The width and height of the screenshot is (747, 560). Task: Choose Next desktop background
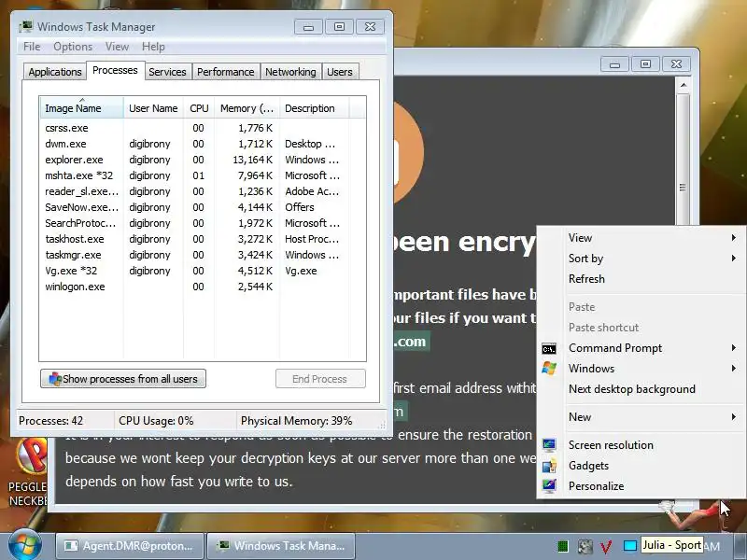pos(641,389)
